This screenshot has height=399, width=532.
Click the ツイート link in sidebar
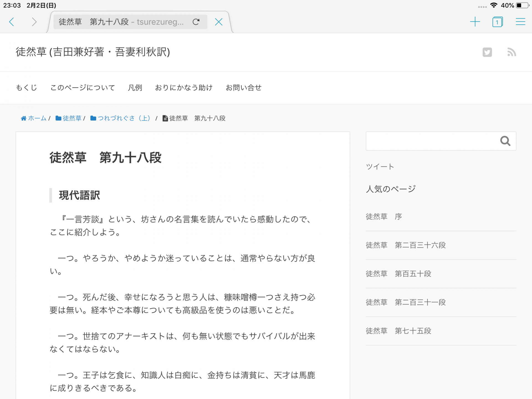point(380,167)
